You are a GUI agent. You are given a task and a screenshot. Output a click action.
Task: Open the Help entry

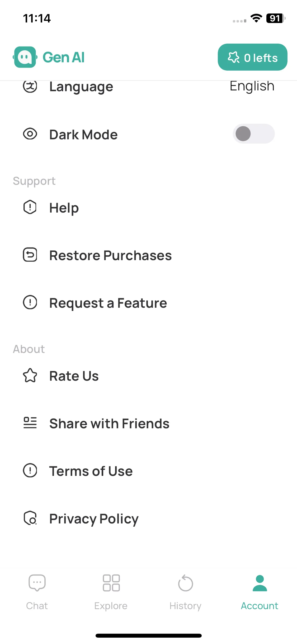click(149, 208)
